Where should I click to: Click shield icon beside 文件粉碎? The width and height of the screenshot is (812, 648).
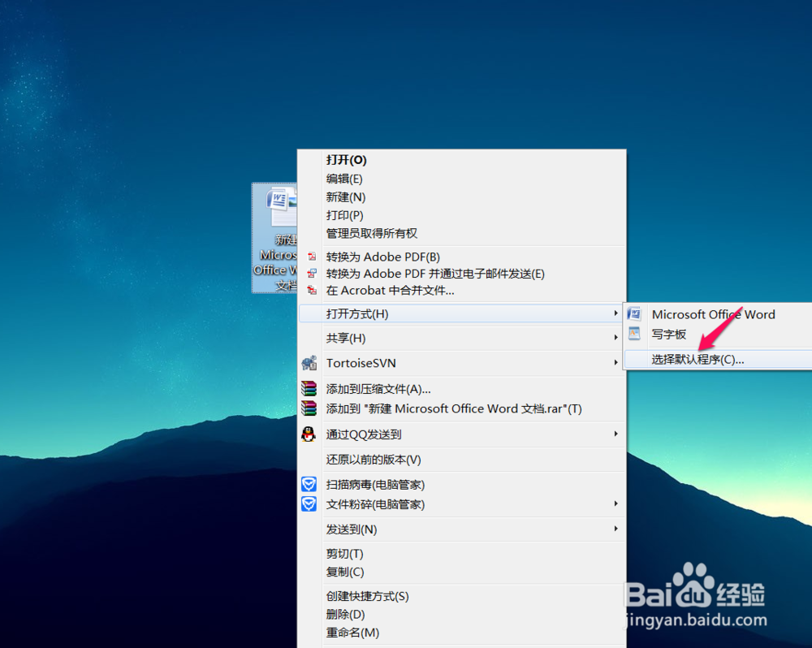309,504
